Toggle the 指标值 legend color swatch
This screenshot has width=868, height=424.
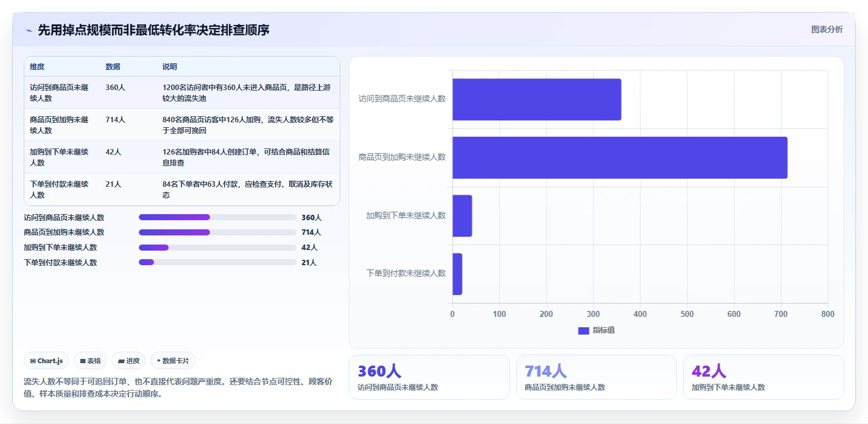tap(583, 330)
